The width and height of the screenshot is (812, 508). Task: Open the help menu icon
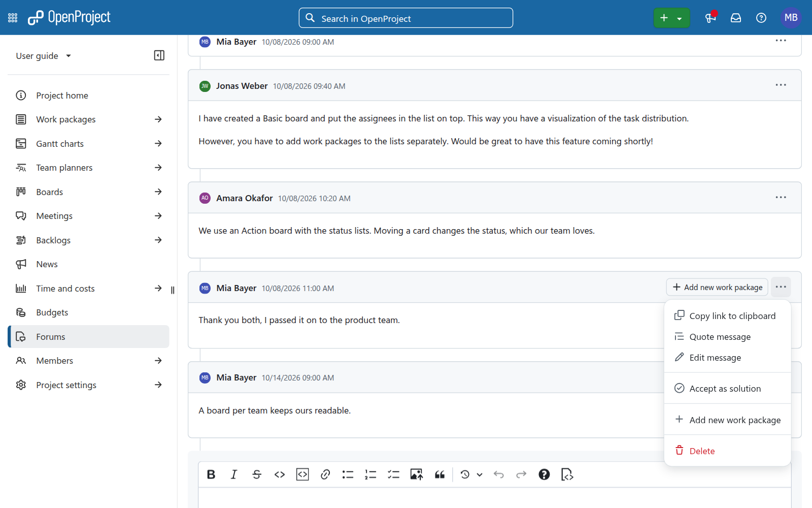[761, 18]
